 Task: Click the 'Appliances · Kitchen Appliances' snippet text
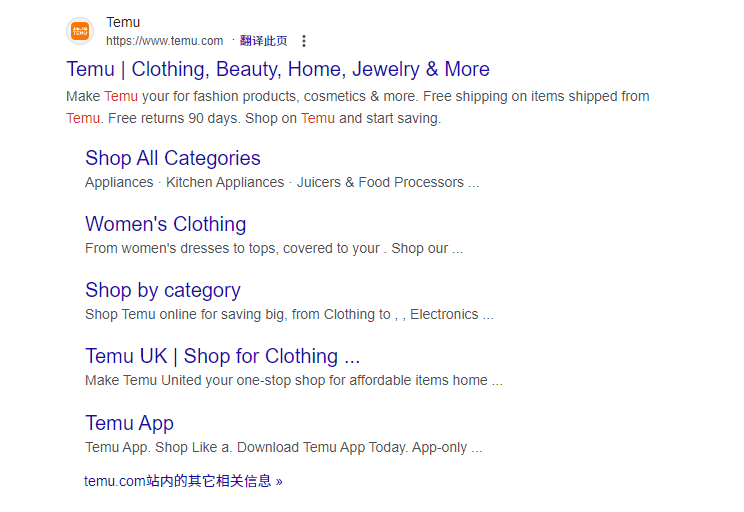(282, 182)
